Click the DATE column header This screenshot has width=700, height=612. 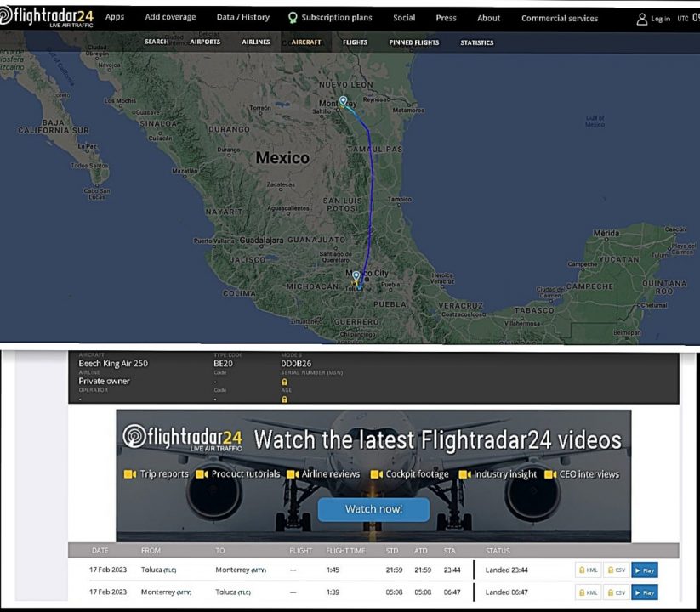100,551
